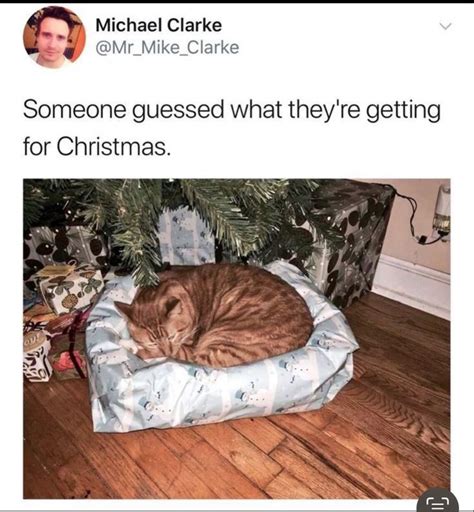Click the wall outlet plug in photo
Screen dimensions: 474x512
point(442,208)
